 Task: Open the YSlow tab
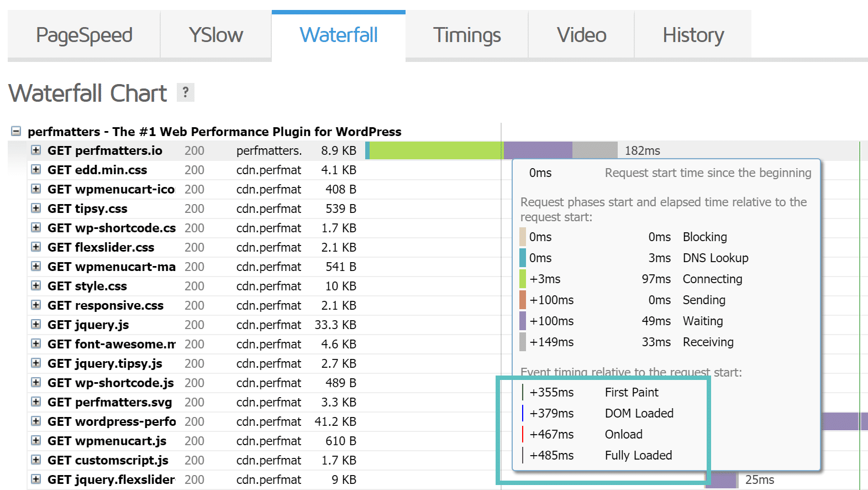click(x=215, y=35)
